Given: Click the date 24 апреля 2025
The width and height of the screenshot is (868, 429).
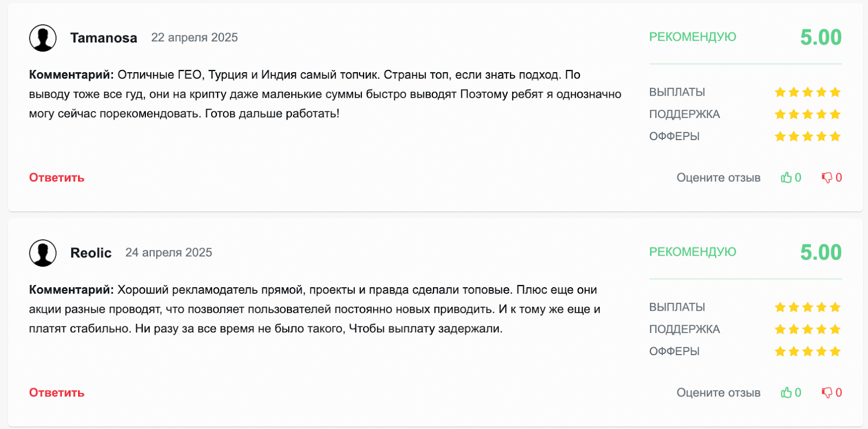Looking at the screenshot, I should point(169,253).
